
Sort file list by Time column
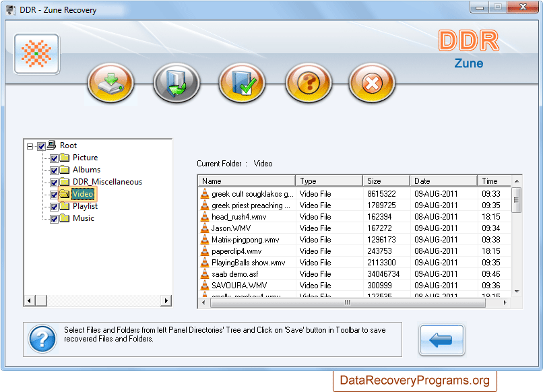point(494,181)
